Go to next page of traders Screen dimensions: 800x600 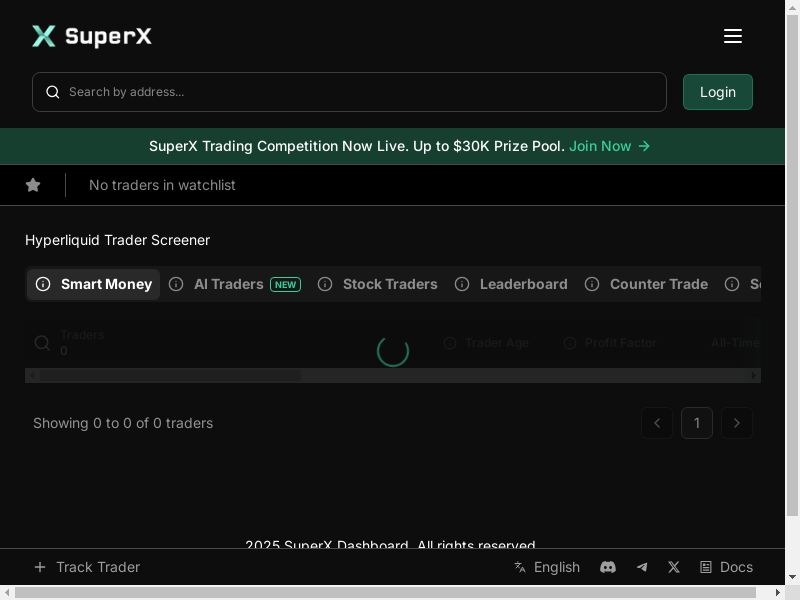pyautogui.click(x=737, y=423)
